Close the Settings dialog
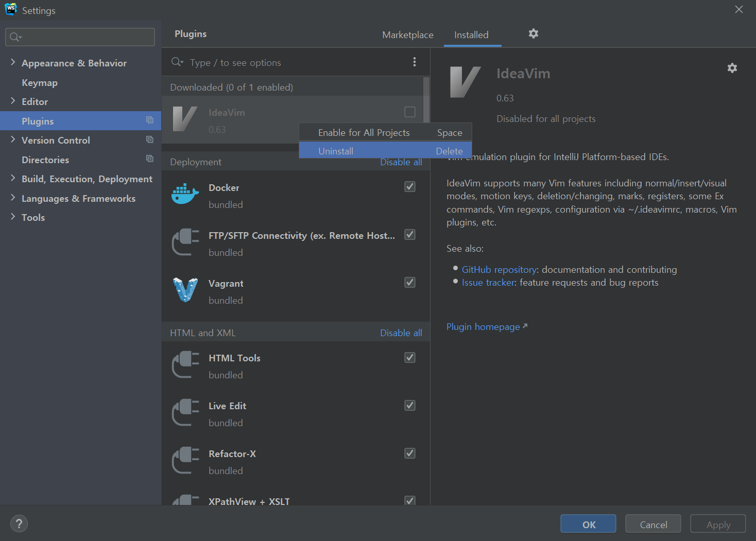 739,9
